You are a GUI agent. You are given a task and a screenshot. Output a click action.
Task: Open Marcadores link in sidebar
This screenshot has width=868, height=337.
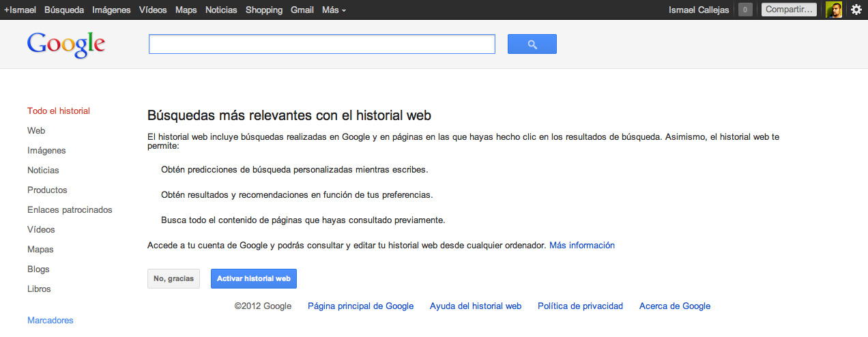click(50, 321)
